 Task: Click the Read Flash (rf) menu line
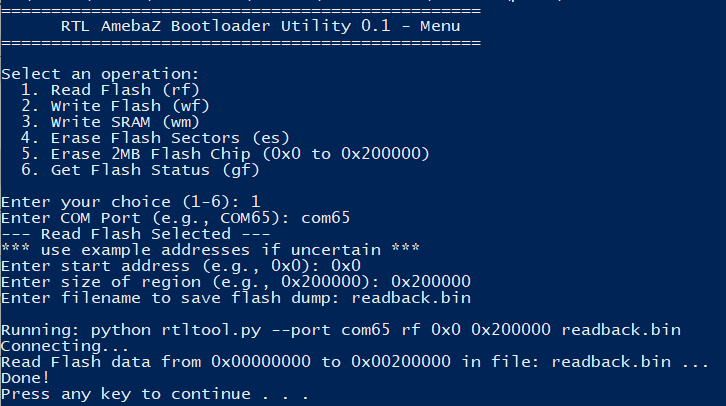110,90
